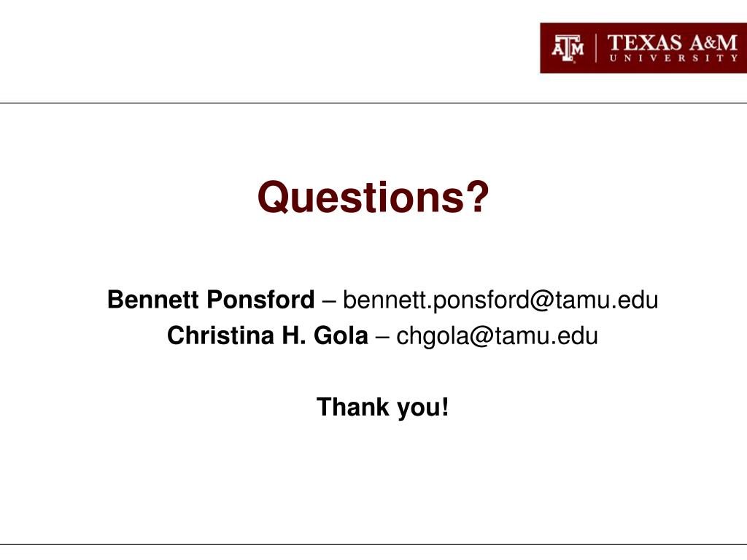The height and width of the screenshot is (560, 747).
Task: Click the horizontal rule at slide bottom
Action: tap(373, 544)
